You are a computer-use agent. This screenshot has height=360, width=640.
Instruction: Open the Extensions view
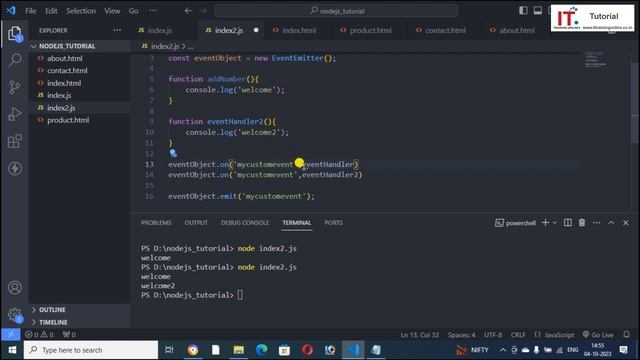click(x=15, y=141)
